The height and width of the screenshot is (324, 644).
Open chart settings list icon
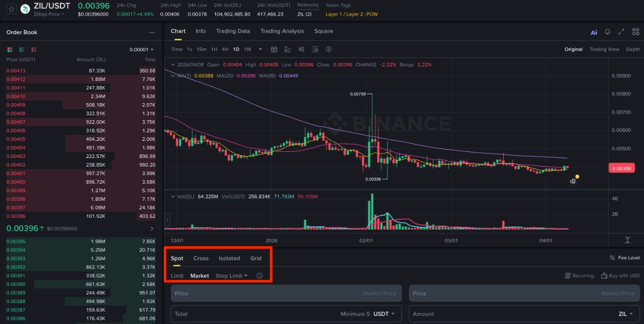[x=315, y=49]
